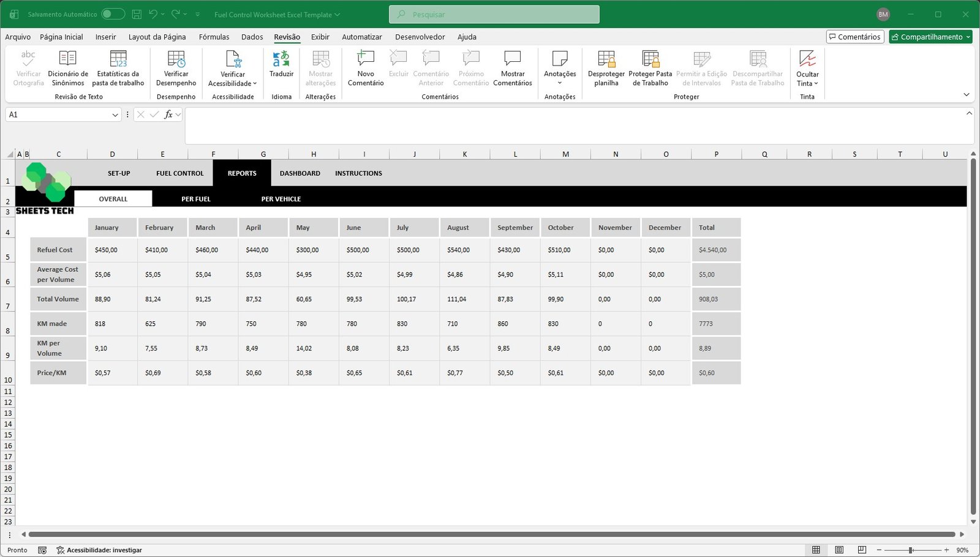Save the workbook with the disk icon
The height and width of the screenshot is (557, 980).
point(137,14)
